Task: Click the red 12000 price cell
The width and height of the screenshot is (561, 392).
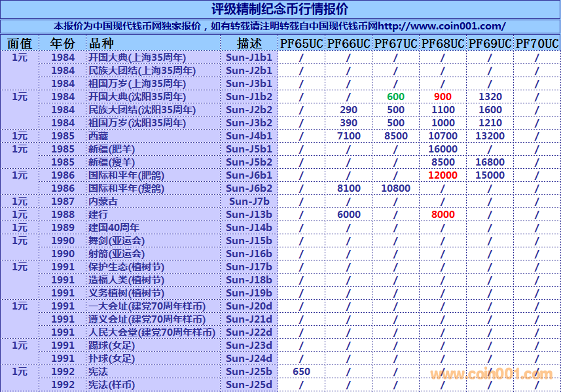Action: pos(443,175)
